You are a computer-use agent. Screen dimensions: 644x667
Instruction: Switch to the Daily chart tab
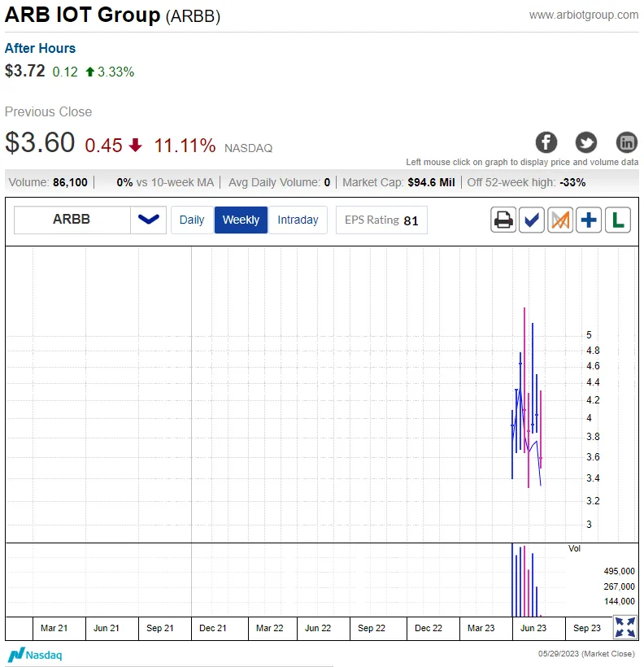coord(192,220)
